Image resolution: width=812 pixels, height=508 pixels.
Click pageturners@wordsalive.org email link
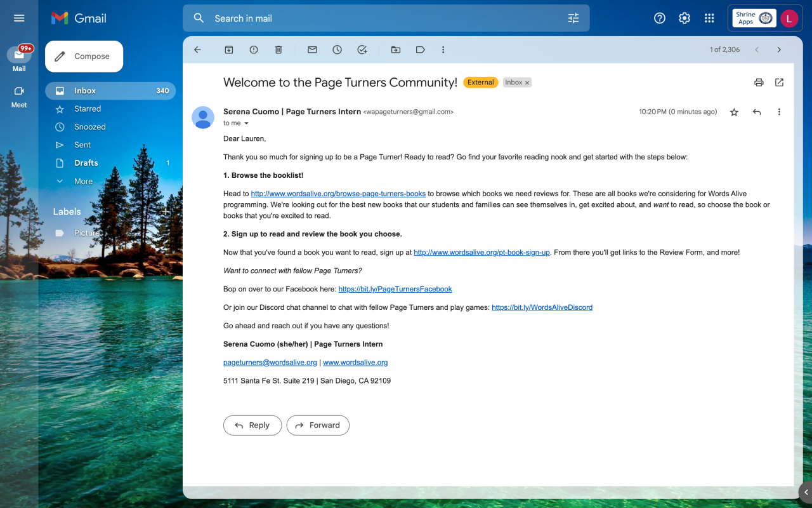click(x=270, y=363)
